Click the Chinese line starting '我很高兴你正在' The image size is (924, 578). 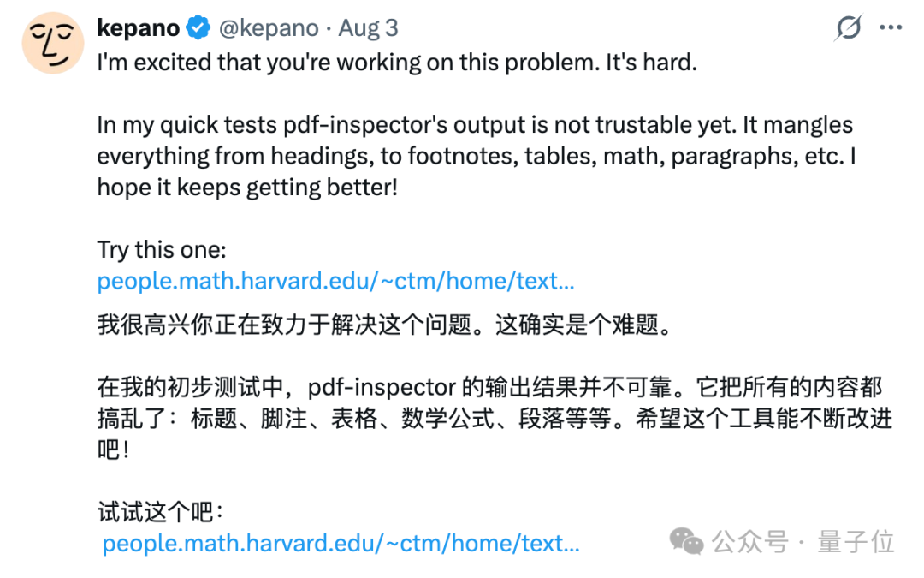point(384,325)
